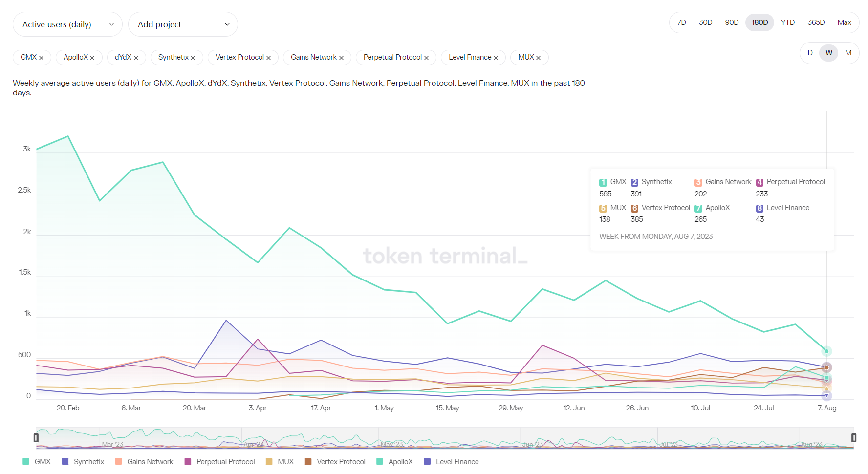Click the '3. Apr' x-axis label
The width and height of the screenshot is (868, 474).
click(258, 408)
